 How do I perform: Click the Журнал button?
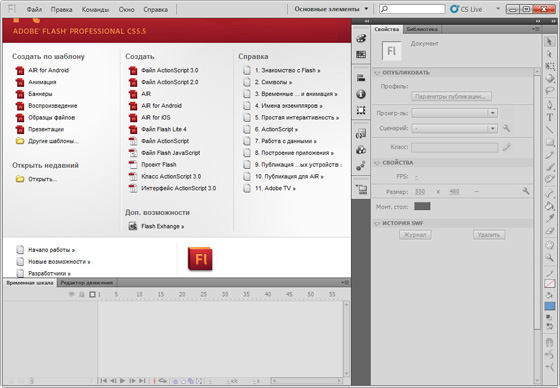pos(415,235)
